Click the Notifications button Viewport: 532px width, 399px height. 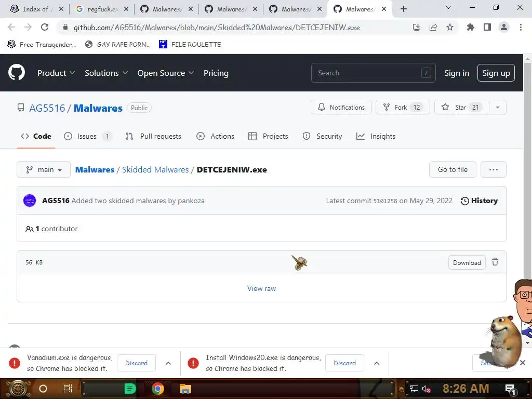[341, 107]
